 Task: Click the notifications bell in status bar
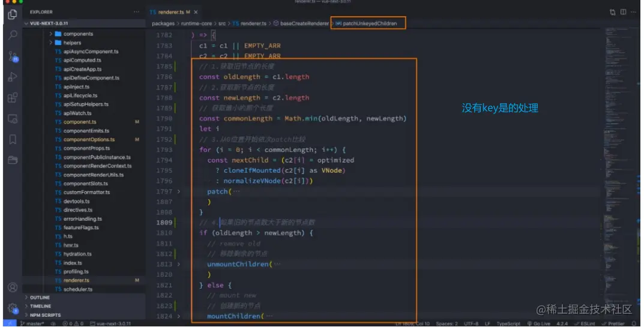(634, 324)
